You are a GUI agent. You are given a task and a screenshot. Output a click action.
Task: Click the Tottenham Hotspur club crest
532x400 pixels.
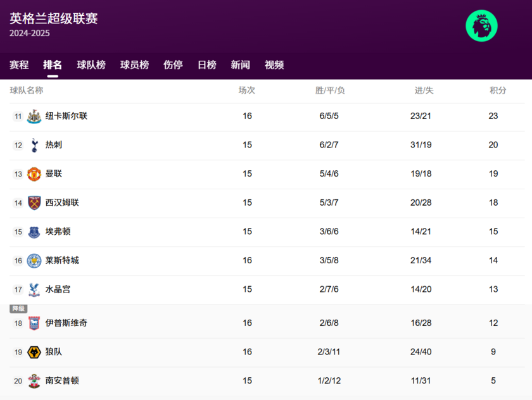[x=34, y=145]
